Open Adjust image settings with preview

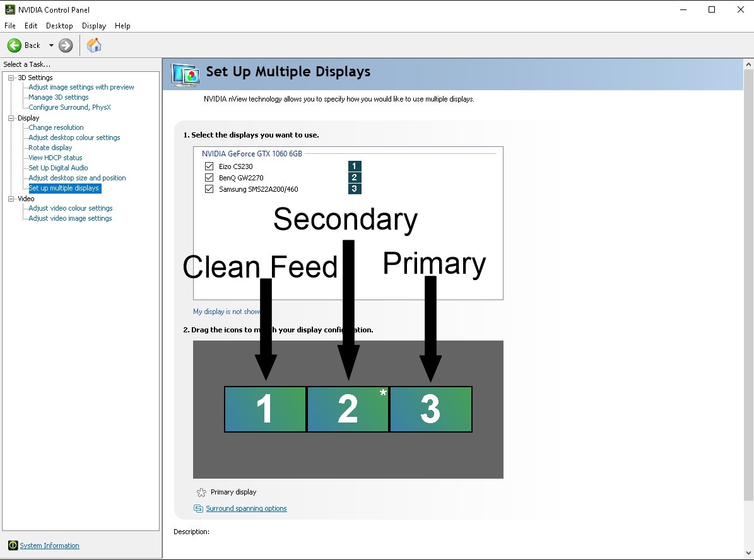click(81, 87)
